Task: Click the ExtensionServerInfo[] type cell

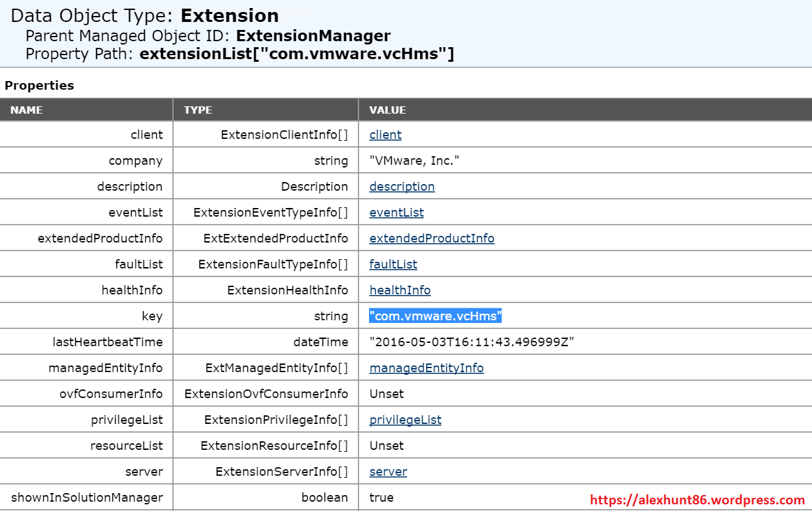Action: pyautogui.click(x=281, y=472)
